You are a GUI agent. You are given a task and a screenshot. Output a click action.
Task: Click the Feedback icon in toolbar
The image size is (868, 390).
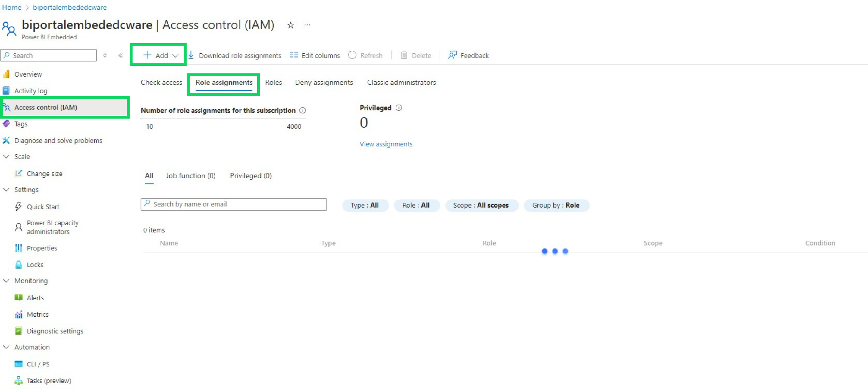[452, 55]
